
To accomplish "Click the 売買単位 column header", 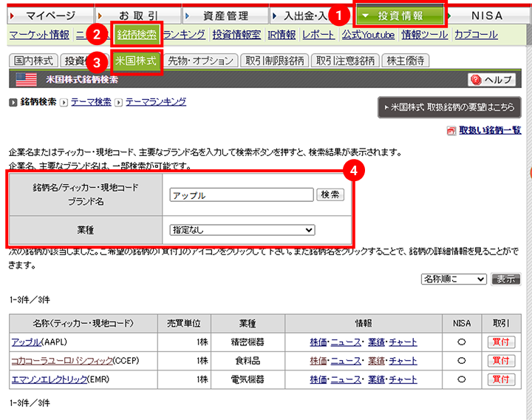I will (x=184, y=323).
